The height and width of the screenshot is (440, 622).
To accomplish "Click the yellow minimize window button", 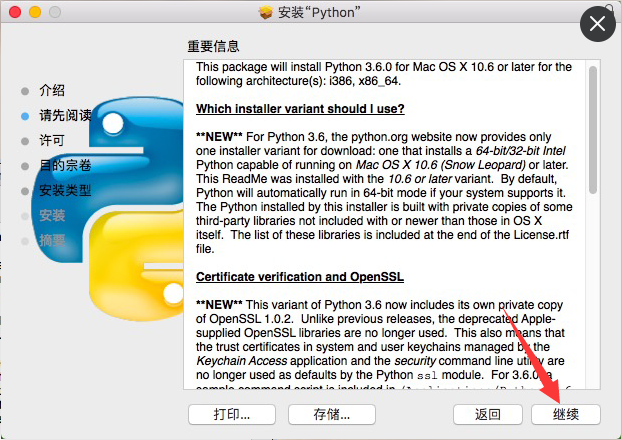I will [x=35, y=12].
